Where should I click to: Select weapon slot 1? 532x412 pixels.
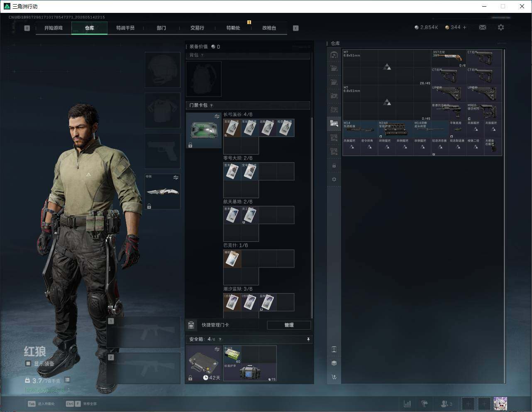[144, 332]
